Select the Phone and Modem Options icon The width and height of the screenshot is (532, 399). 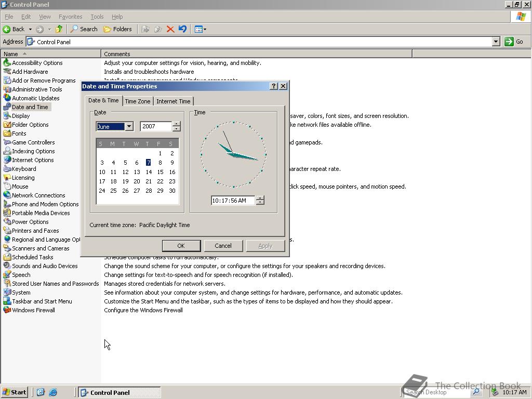click(7, 204)
